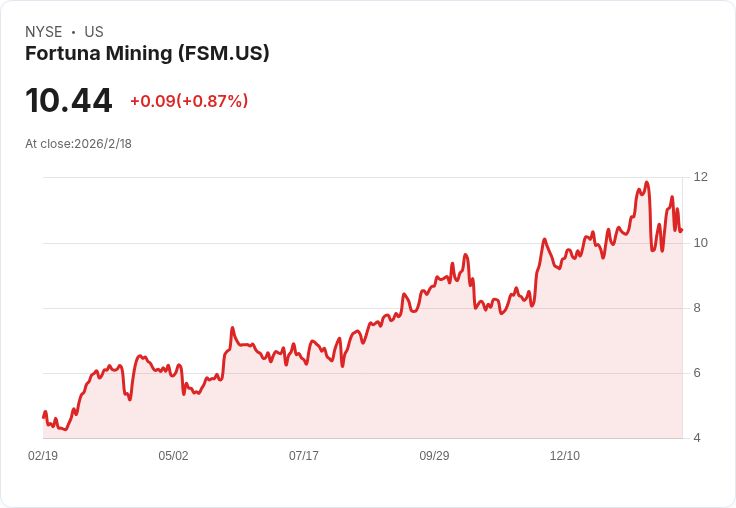The image size is (736, 508).
Task: Click the NYSE exchange label
Action: coord(43,32)
